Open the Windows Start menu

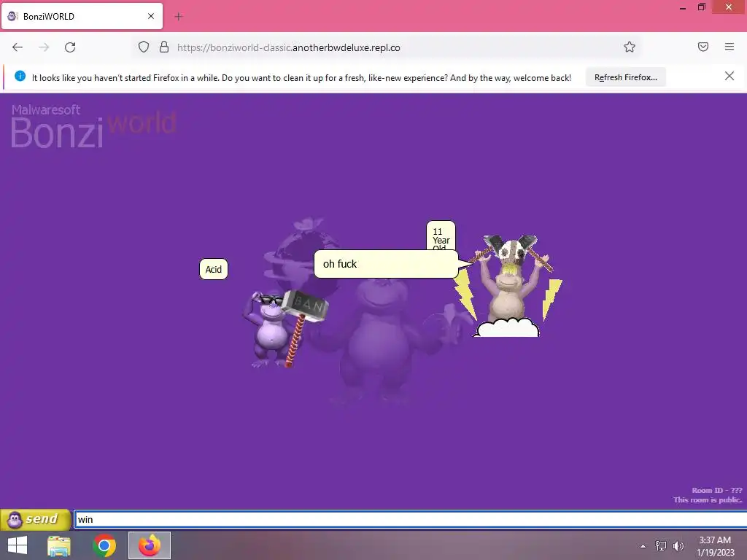pos(18,545)
